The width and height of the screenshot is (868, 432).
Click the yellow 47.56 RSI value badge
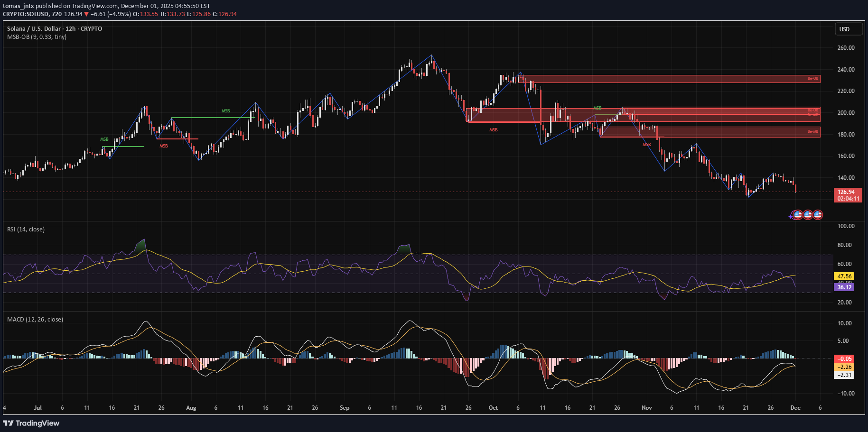[x=843, y=276]
